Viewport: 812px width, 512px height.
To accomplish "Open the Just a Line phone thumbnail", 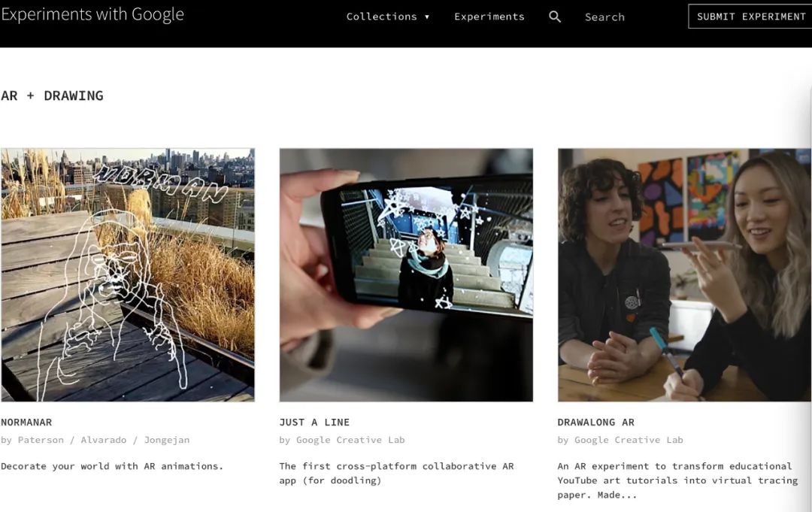I will [406, 274].
